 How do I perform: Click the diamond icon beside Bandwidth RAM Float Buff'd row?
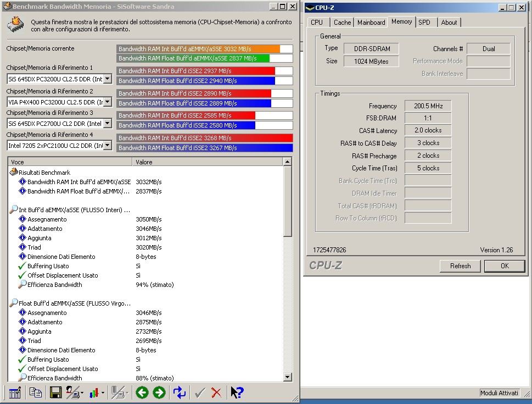point(23,191)
